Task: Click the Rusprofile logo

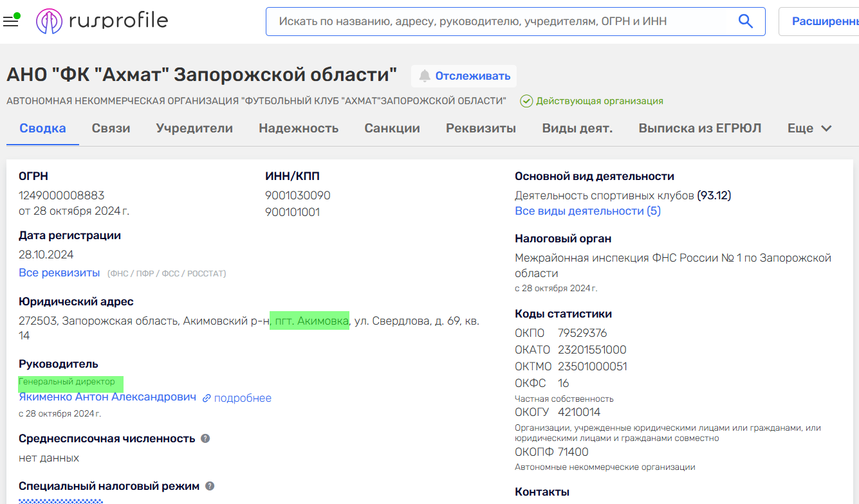Action: point(102,21)
